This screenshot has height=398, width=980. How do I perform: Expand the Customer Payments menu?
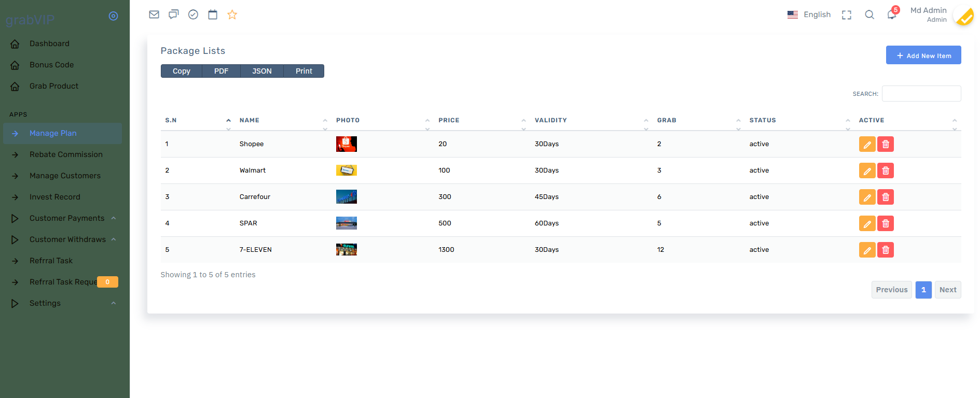(67, 218)
